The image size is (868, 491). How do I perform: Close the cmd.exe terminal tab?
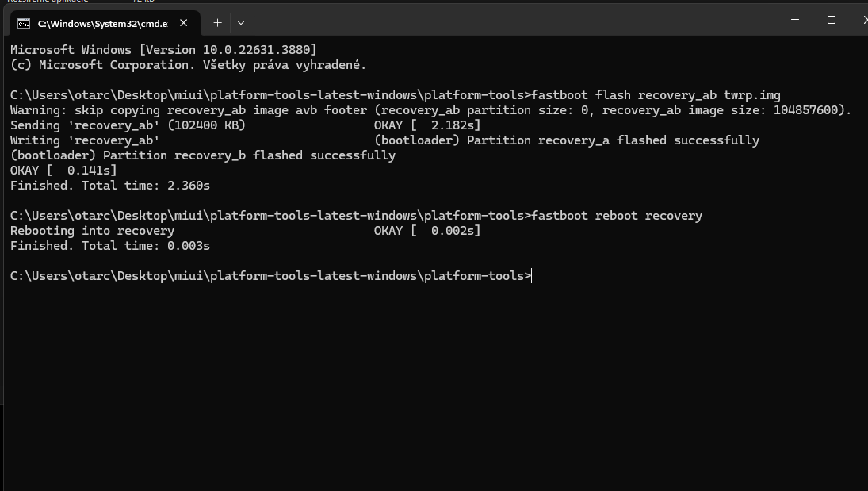pyautogui.click(x=184, y=23)
